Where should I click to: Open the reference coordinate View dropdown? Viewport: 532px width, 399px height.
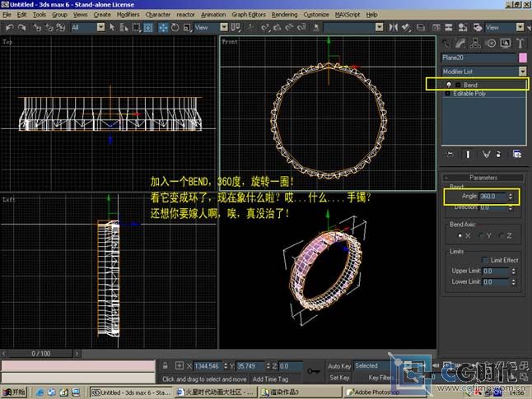(224, 27)
